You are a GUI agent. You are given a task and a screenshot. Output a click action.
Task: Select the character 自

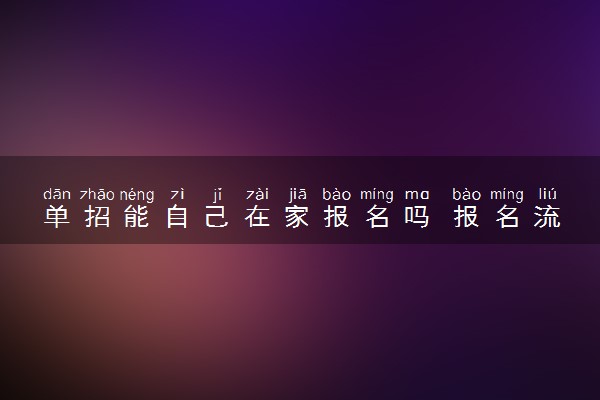point(177,217)
